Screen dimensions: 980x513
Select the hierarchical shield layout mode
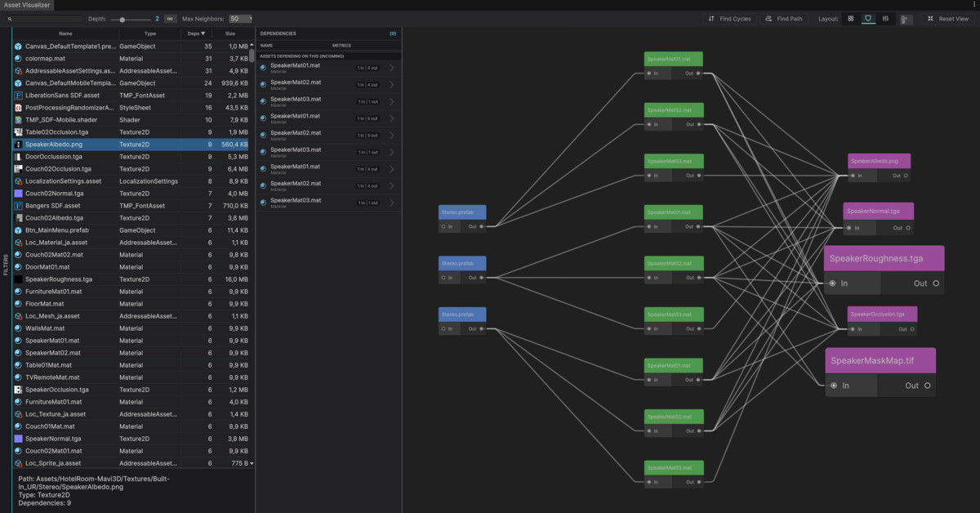point(868,18)
